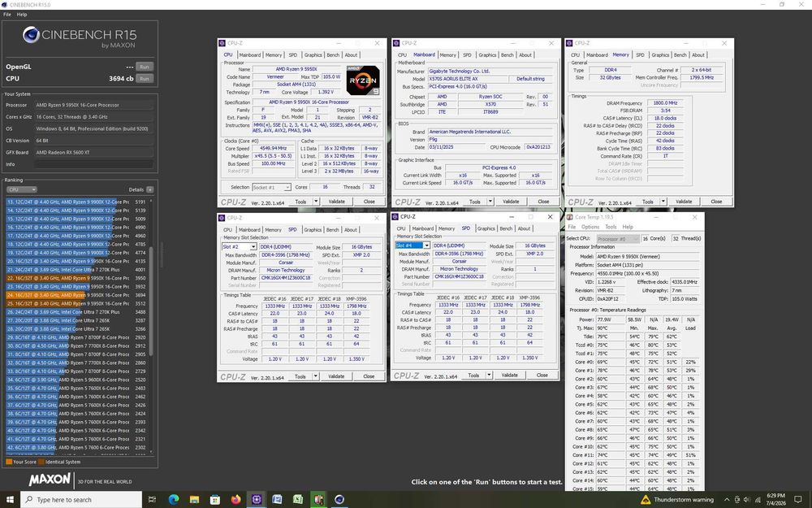Click the Ryzen 9 logo in CPU-Z
Viewport: 812px width, 508px height.
coord(362,80)
